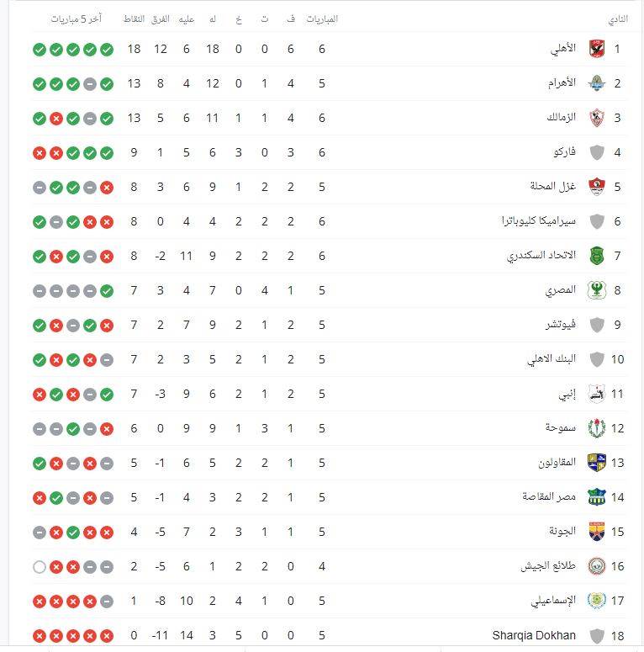Click the Zamalek club logo
Viewport: 644px width, 652px height.
pyautogui.click(x=596, y=118)
